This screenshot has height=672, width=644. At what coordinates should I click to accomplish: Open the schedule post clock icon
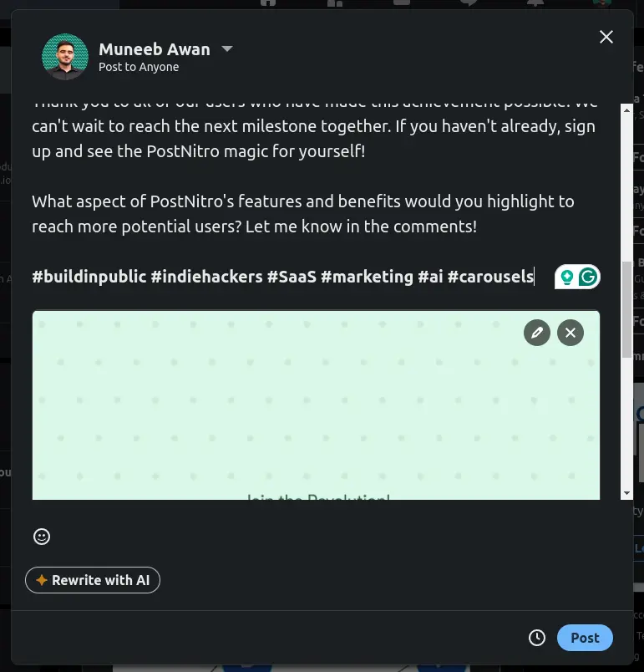[x=537, y=638]
